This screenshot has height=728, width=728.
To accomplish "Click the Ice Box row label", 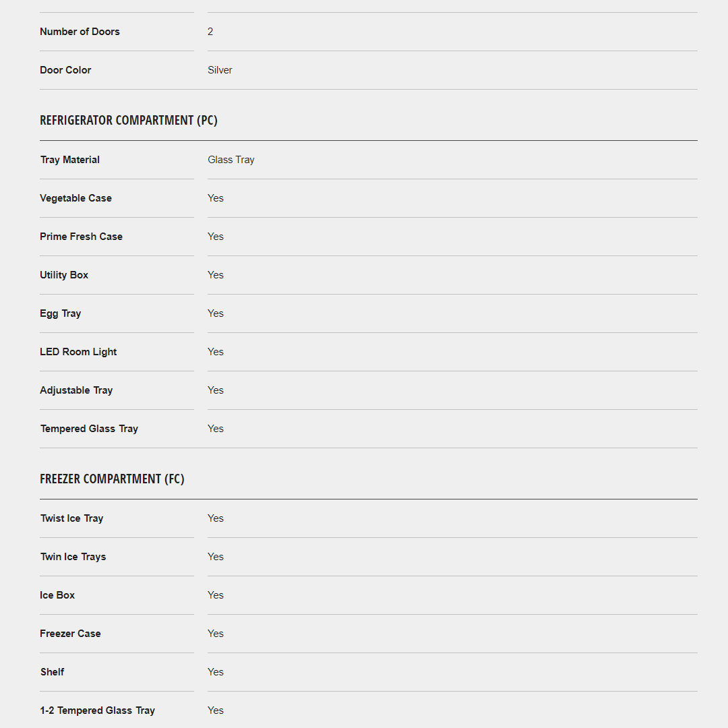I will click(x=57, y=595).
